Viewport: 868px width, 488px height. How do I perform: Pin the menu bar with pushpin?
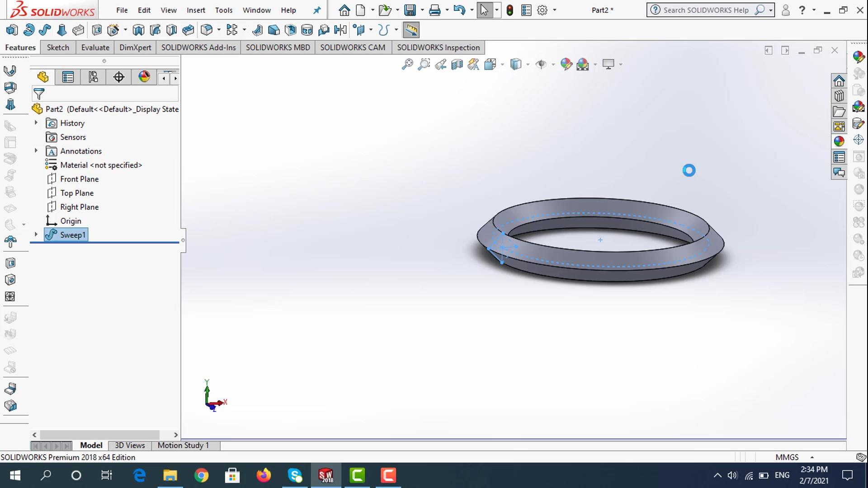coord(317,10)
